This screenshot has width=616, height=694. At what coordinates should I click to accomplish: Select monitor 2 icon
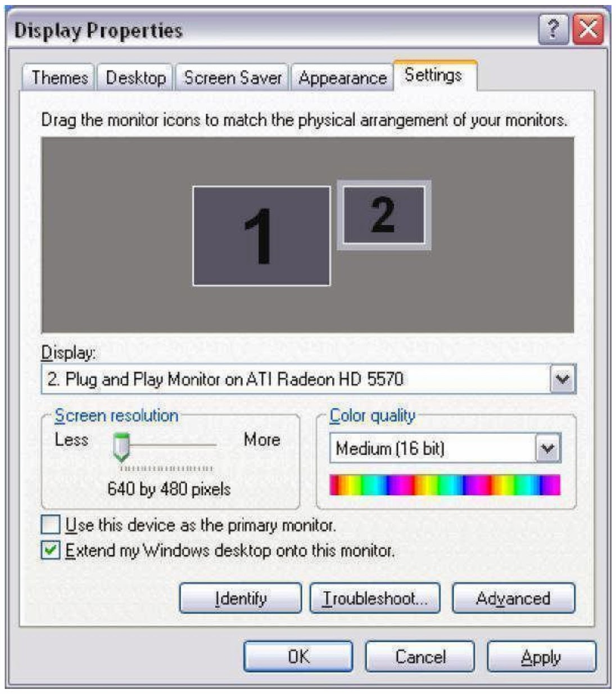coord(384,215)
